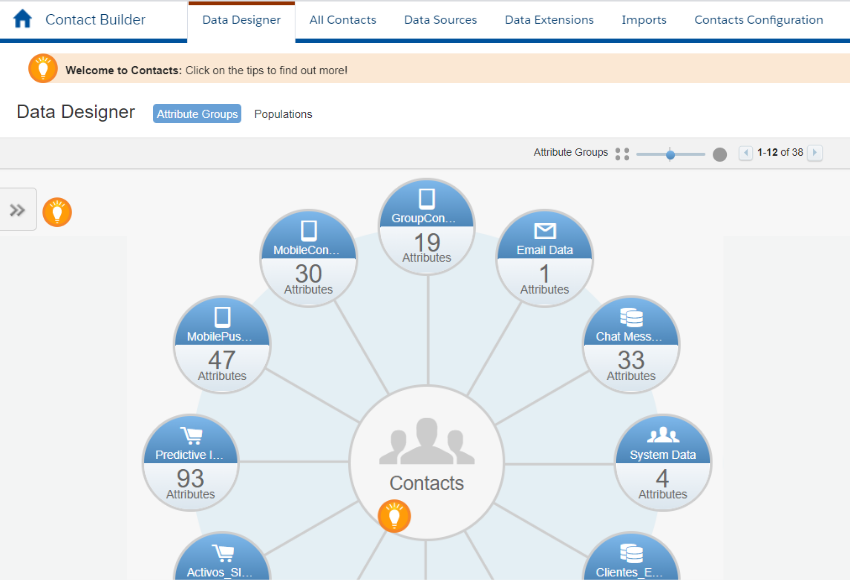Open the Activos_SI... shopping cart icon
Viewport: 850px width, 580px height.
[x=223, y=553]
